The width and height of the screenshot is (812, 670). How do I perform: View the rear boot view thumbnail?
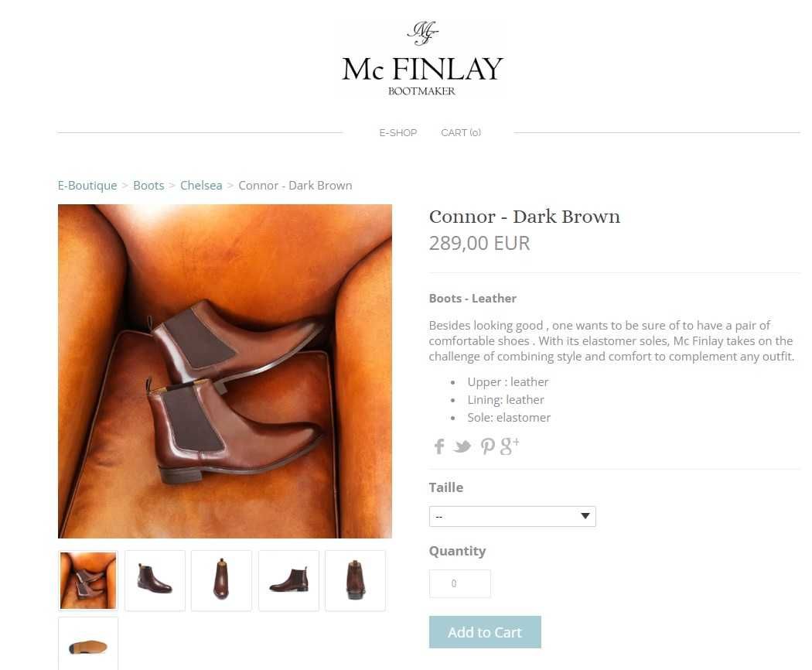coord(355,580)
